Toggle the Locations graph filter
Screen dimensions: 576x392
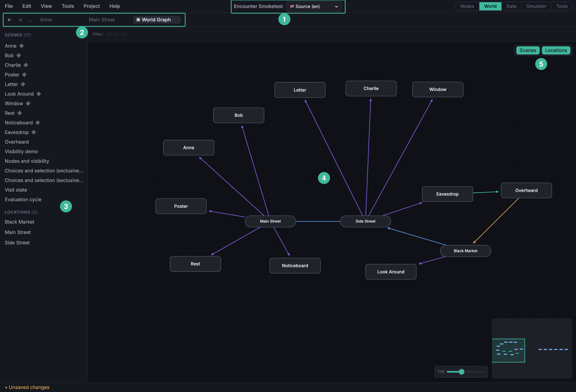point(556,50)
